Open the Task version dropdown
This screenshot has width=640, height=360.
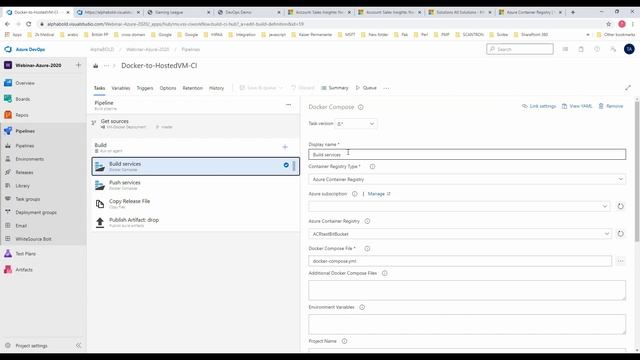tap(356, 124)
